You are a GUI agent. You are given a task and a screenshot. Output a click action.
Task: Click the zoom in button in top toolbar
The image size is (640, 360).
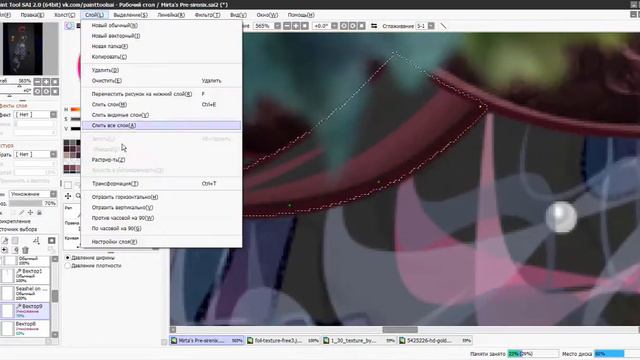pyautogui.click(x=296, y=26)
